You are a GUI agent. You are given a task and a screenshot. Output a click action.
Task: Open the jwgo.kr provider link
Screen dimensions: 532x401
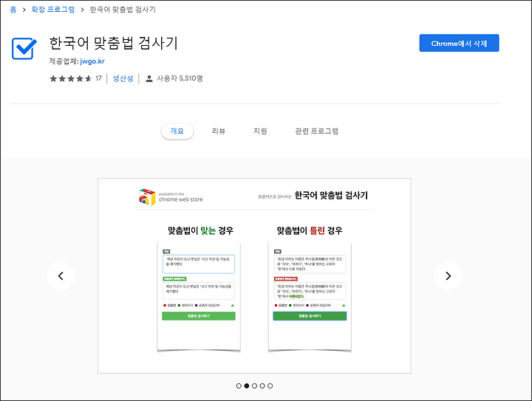point(92,61)
